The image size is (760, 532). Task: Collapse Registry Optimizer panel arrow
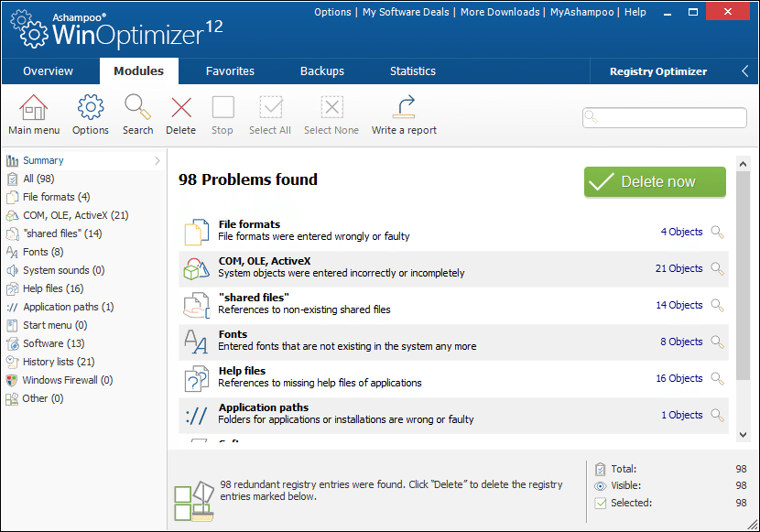click(x=745, y=71)
